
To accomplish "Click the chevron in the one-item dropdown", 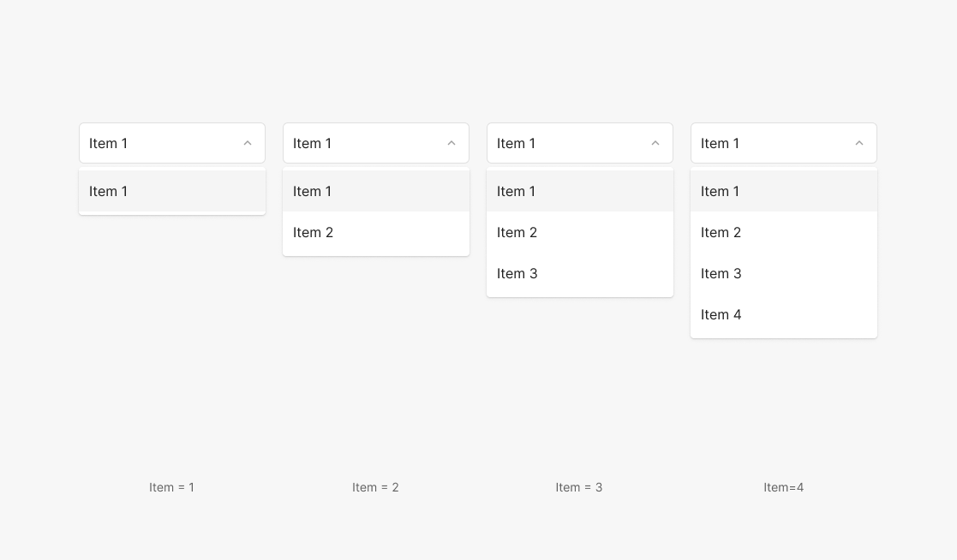I will (248, 143).
